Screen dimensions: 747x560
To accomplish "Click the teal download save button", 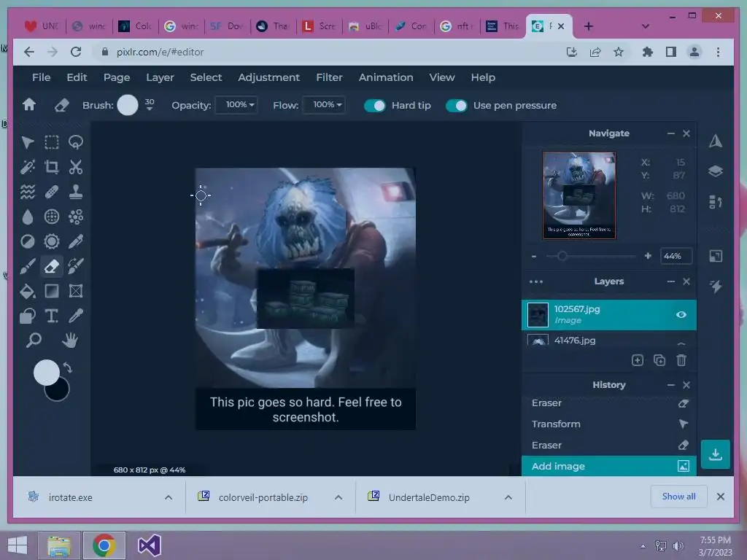I will pos(715,454).
